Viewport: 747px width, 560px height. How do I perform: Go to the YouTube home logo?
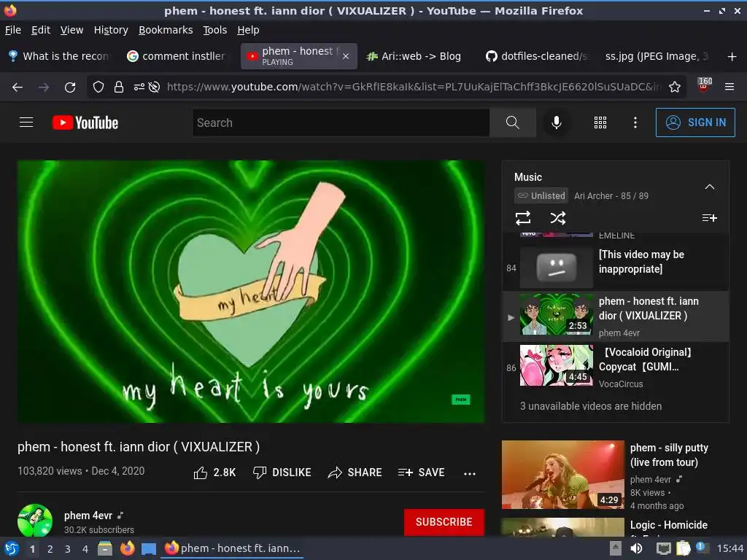pyautogui.click(x=85, y=122)
